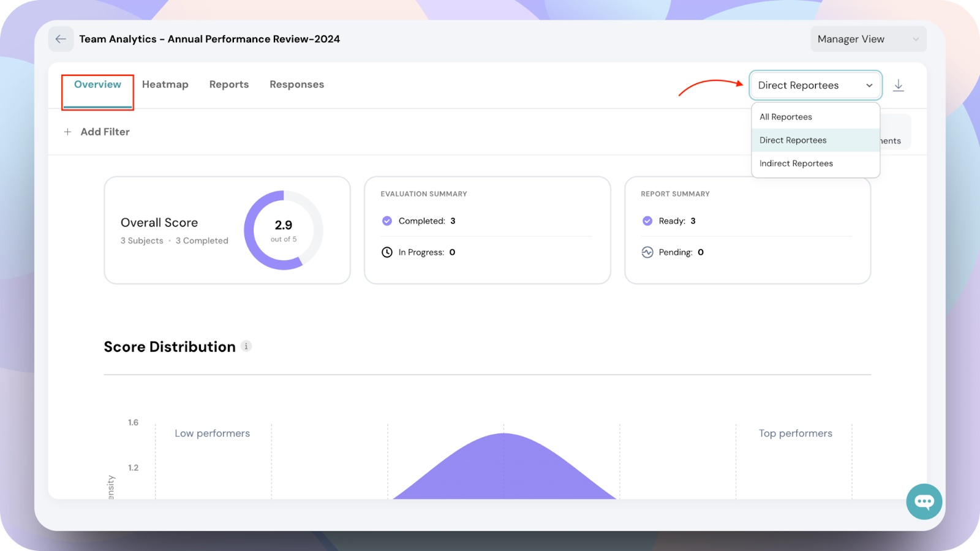Click the 3 Subjects text
Screen dimensions: 980x551
tap(142, 241)
